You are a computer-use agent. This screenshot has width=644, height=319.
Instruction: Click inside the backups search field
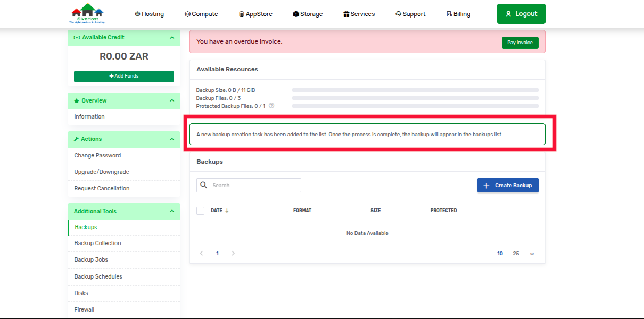249,185
